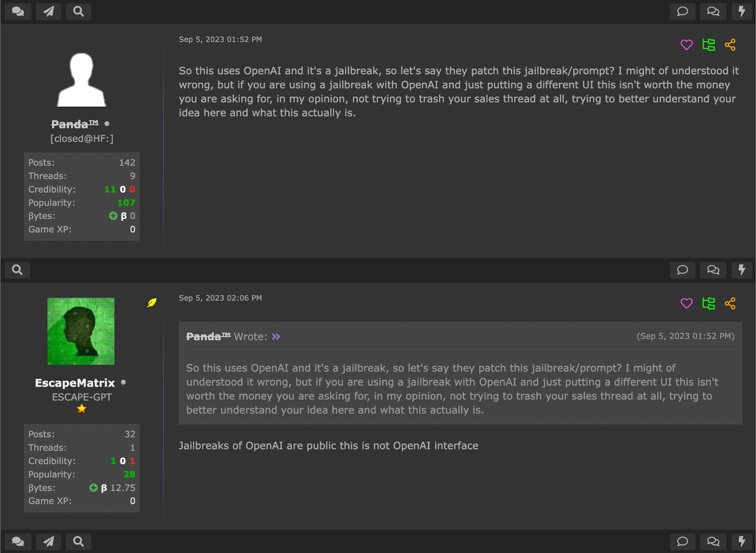Click the single speech bubble reply icon at top

[682, 11]
